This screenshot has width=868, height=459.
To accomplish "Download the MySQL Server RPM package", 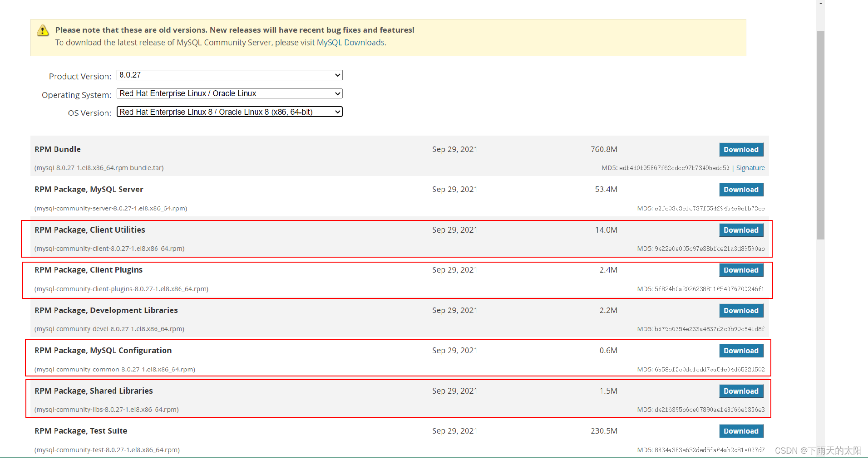I will (x=741, y=190).
